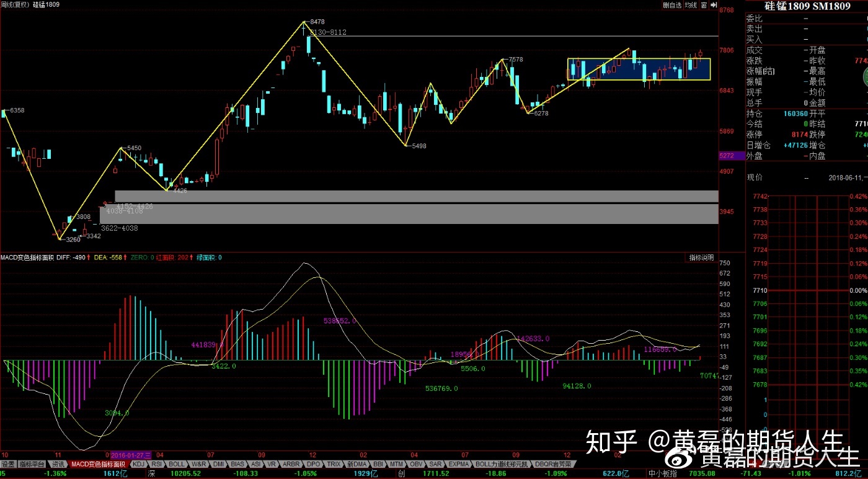Switch to the DPO indicator tab

(x=314, y=464)
